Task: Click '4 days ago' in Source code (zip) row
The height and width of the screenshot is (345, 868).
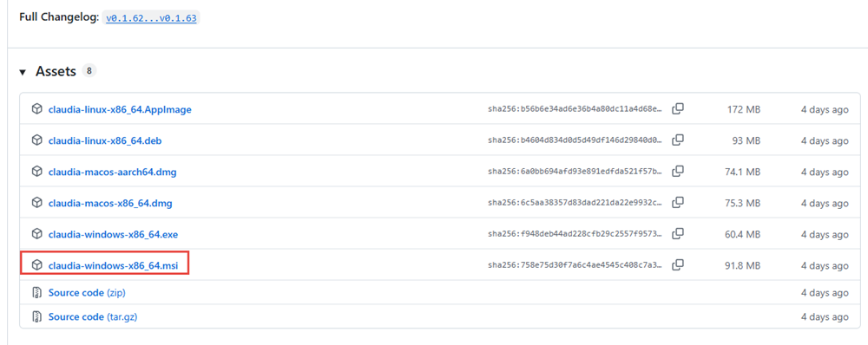Action: 825,292
